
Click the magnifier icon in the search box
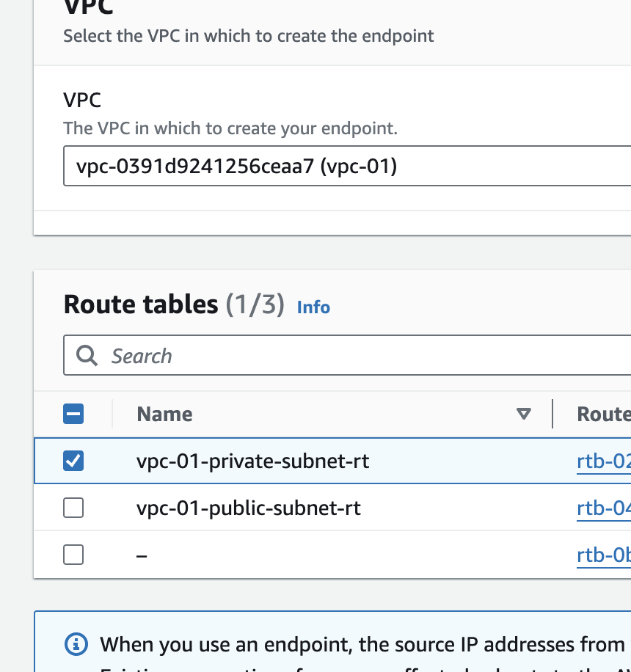click(x=87, y=356)
